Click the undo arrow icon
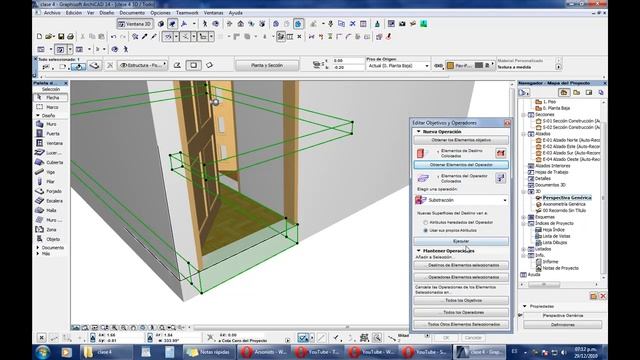The height and width of the screenshot is (360, 640). tap(113, 36)
